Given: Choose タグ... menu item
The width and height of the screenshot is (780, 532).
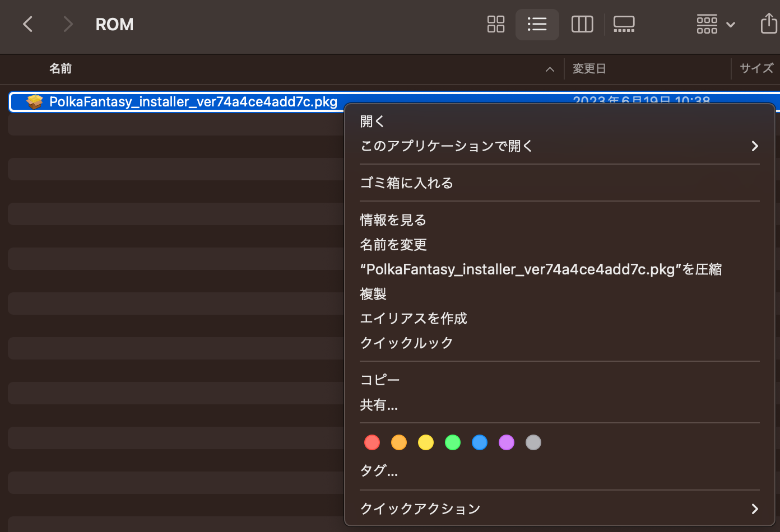Looking at the screenshot, I should [559, 470].
